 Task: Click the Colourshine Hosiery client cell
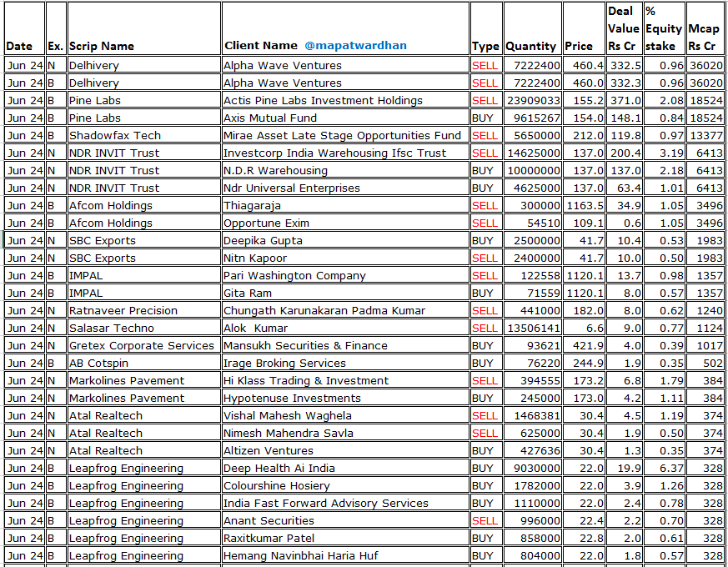click(345, 486)
